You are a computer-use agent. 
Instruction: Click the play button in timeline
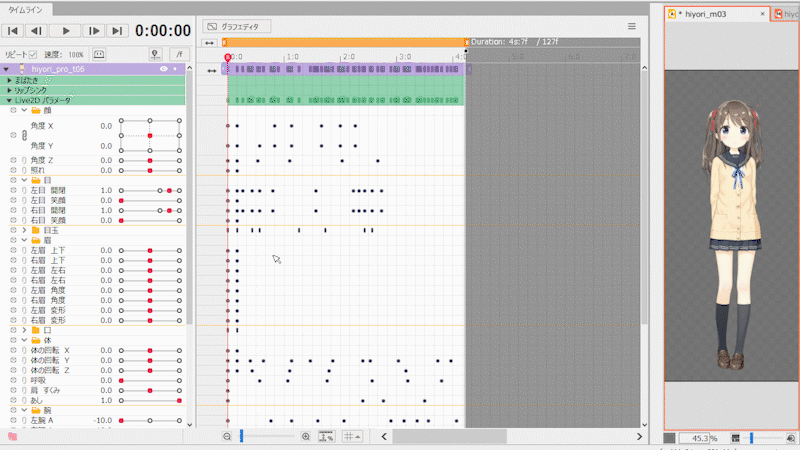click(65, 31)
